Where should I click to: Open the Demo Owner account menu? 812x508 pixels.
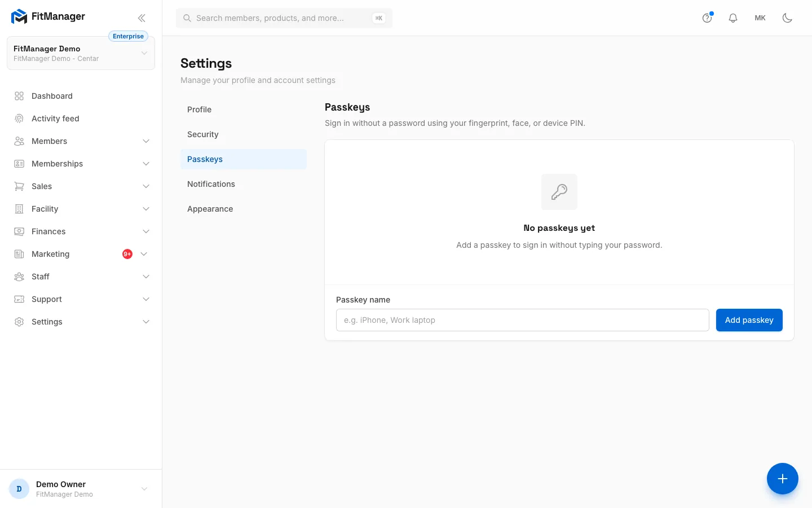pos(81,489)
